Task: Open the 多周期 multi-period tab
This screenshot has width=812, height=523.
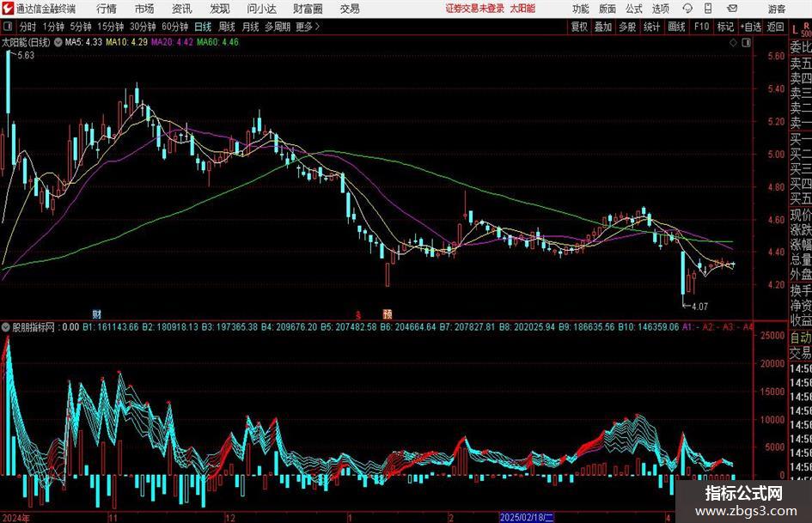Action: coord(278,27)
